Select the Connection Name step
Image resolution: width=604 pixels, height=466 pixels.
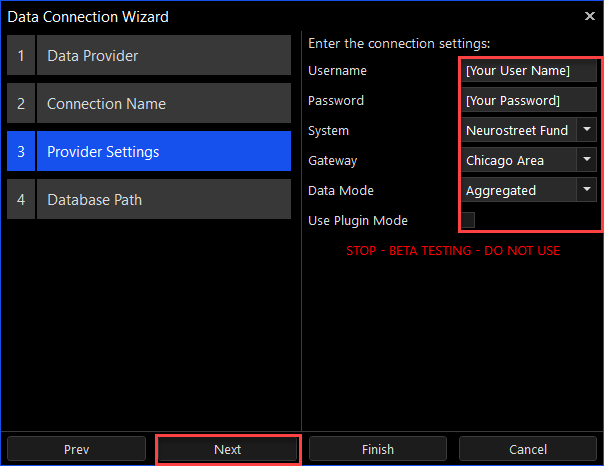[163, 104]
